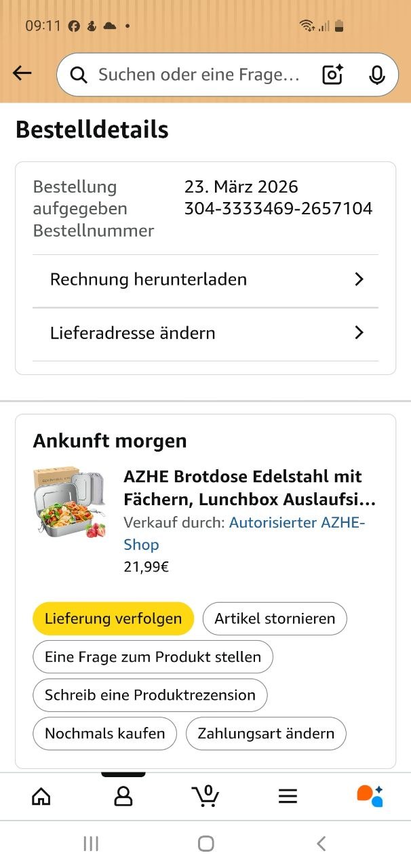411x868 pixels.
Task: Open the account profile tab icon
Action: [123, 796]
